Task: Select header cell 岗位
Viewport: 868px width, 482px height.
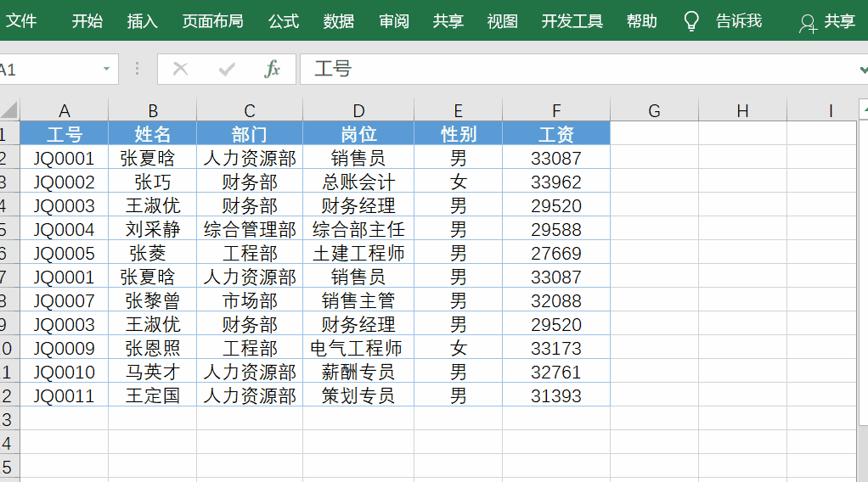Action: tap(358, 134)
